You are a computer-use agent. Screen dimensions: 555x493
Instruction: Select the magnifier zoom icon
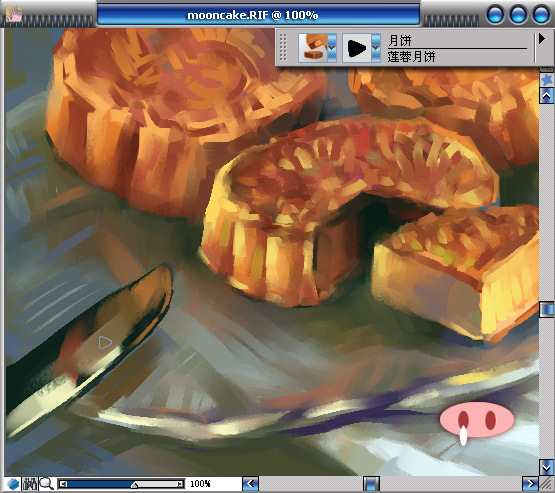click(46, 484)
